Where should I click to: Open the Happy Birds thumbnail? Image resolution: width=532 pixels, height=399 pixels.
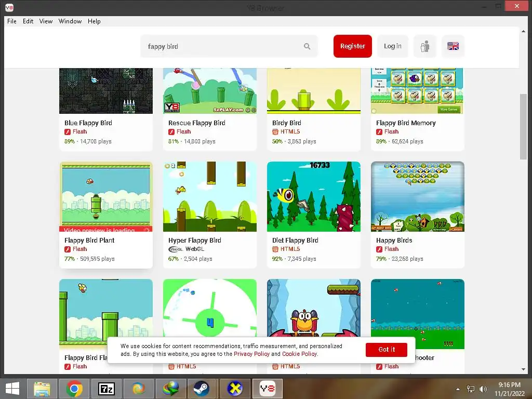(x=417, y=197)
